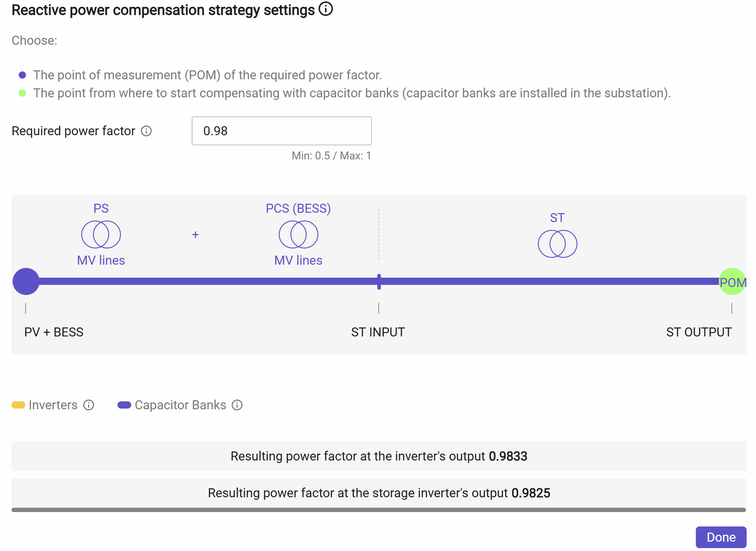
Task: Click the Inverters legend label
Action: (x=53, y=405)
